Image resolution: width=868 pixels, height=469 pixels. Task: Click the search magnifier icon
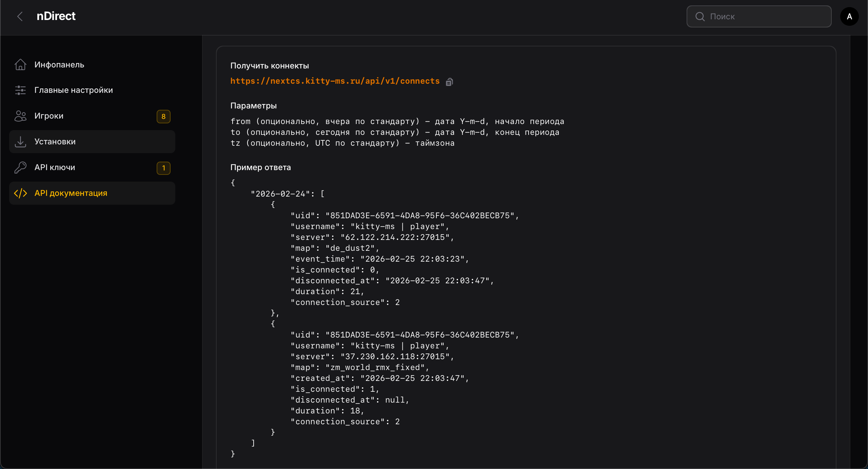pyautogui.click(x=700, y=16)
